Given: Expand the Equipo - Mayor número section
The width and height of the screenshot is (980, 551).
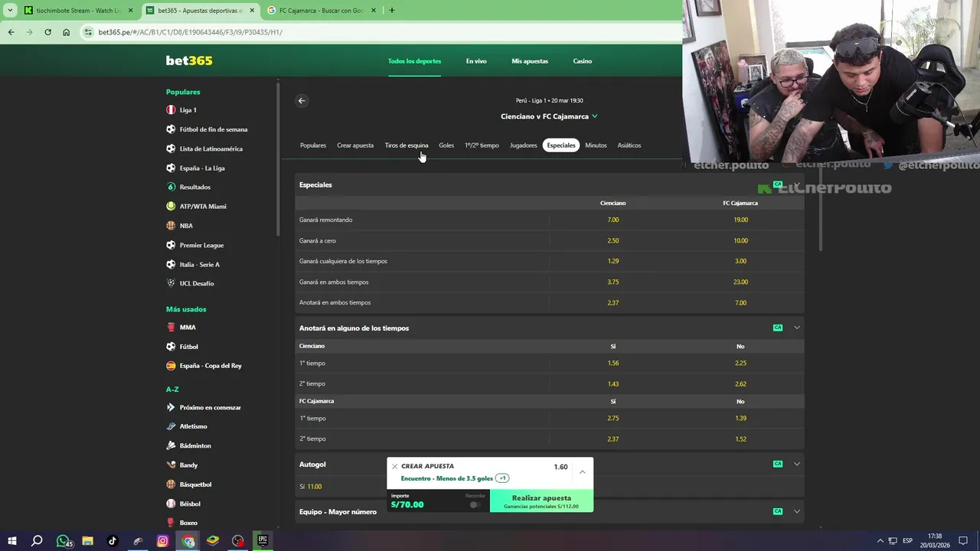Looking at the screenshot, I should click(797, 511).
